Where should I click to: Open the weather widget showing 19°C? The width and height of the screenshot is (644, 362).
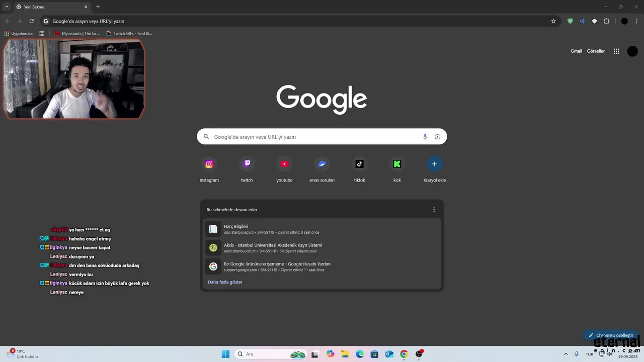pos(23,354)
